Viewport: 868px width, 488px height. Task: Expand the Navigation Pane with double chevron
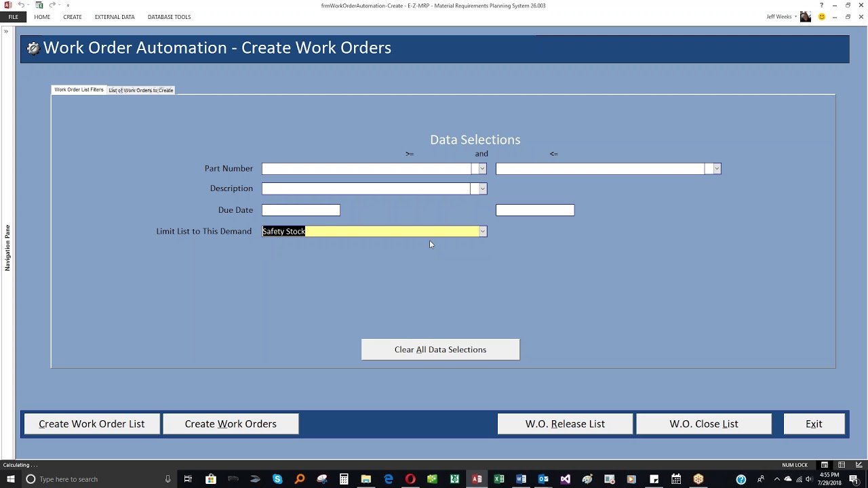[6, 31]
